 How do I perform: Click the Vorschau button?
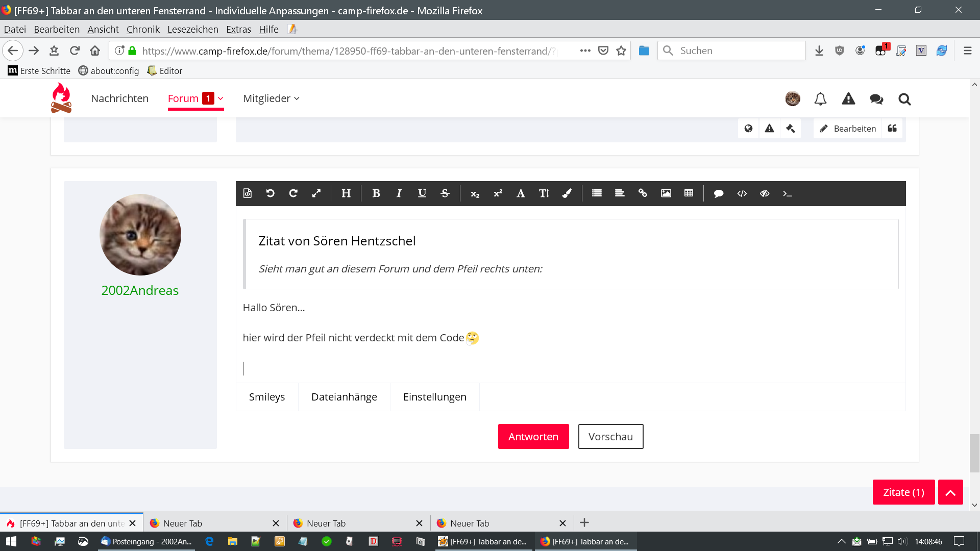[x=610, y=437]
